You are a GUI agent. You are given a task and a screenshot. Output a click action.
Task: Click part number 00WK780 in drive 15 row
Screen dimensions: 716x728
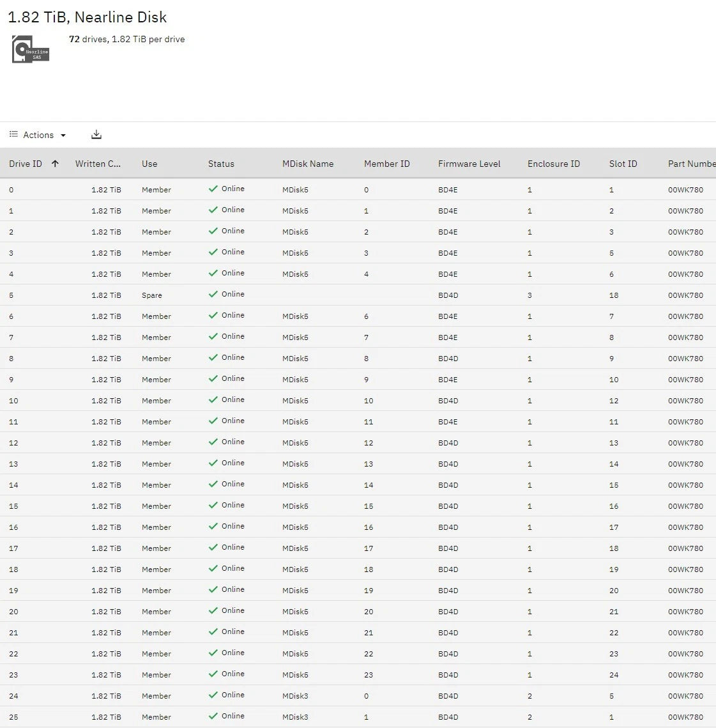(x=685, y=506)
